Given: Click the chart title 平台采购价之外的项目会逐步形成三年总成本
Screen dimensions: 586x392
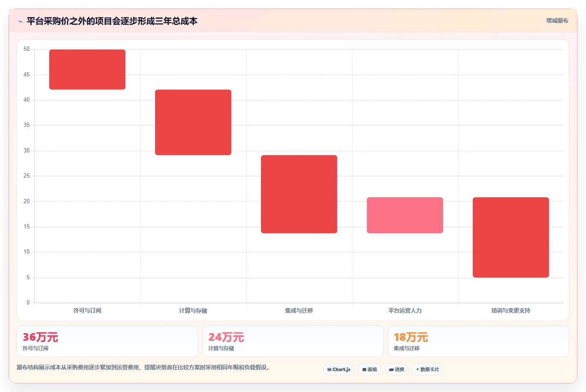Looking at the screenshot, I should click(112, 21).
